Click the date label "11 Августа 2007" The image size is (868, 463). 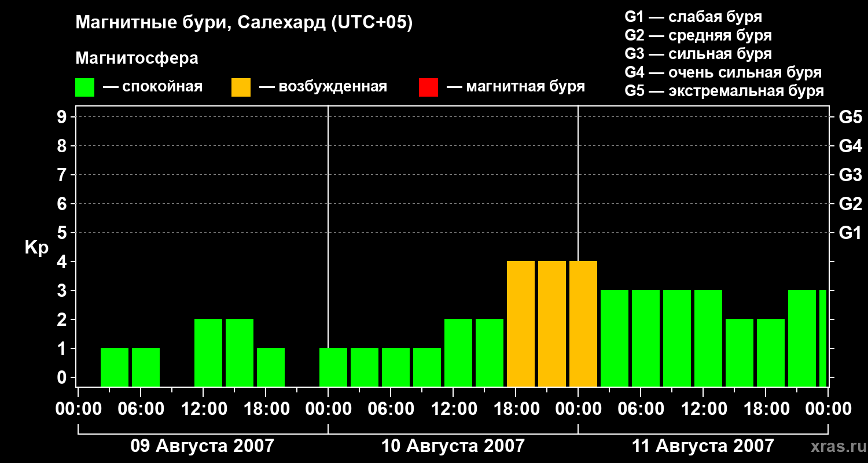click(703, 446)
